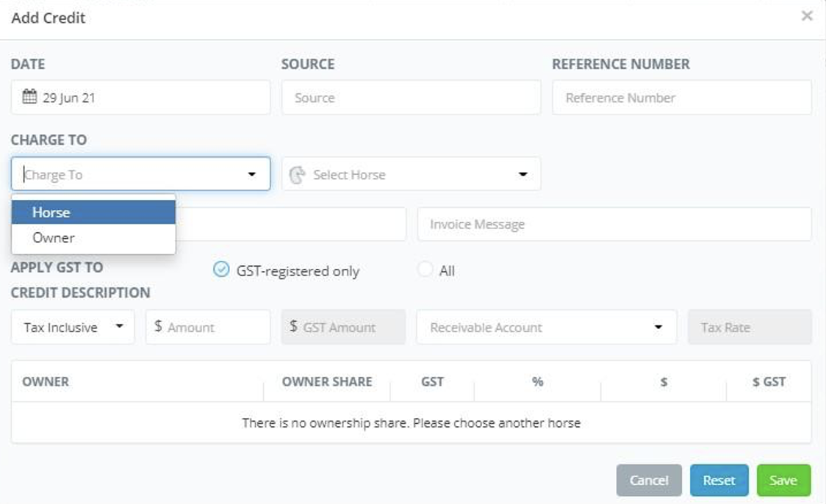Click the Owner Share column header

pyautogui.click(x=327, y=382)
